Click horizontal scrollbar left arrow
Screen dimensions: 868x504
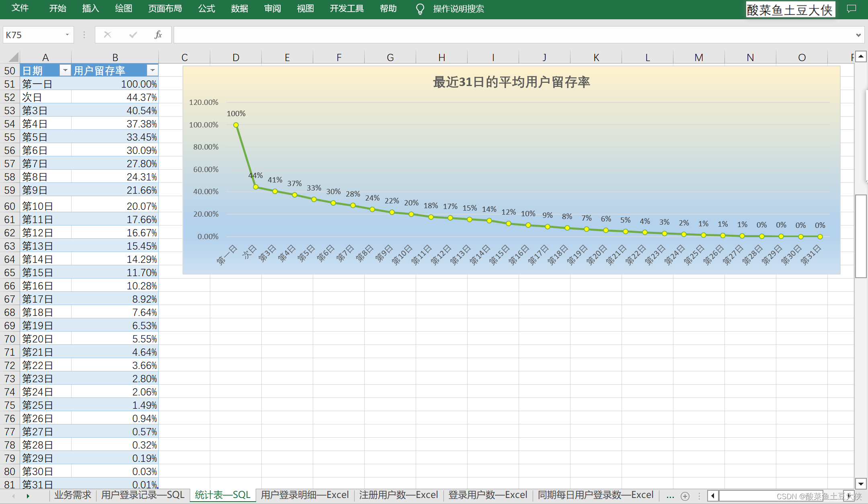tap(713, 496)
